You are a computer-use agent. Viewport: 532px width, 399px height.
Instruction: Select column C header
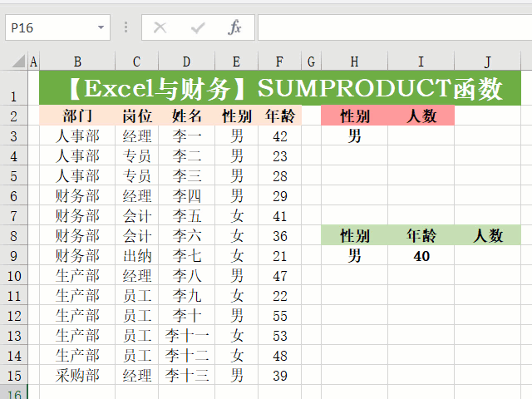pyautogui.click(x=136, y=62)
